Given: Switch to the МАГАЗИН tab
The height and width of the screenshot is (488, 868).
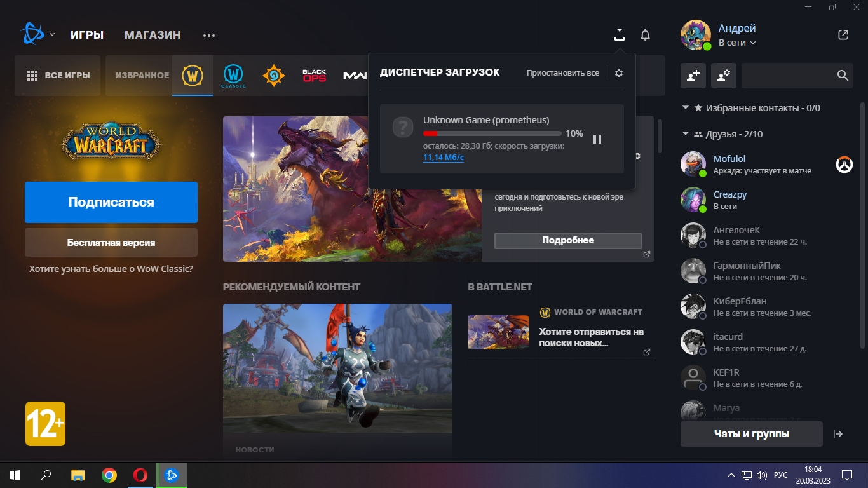Looking at the screenshot, I should point(153,35).
